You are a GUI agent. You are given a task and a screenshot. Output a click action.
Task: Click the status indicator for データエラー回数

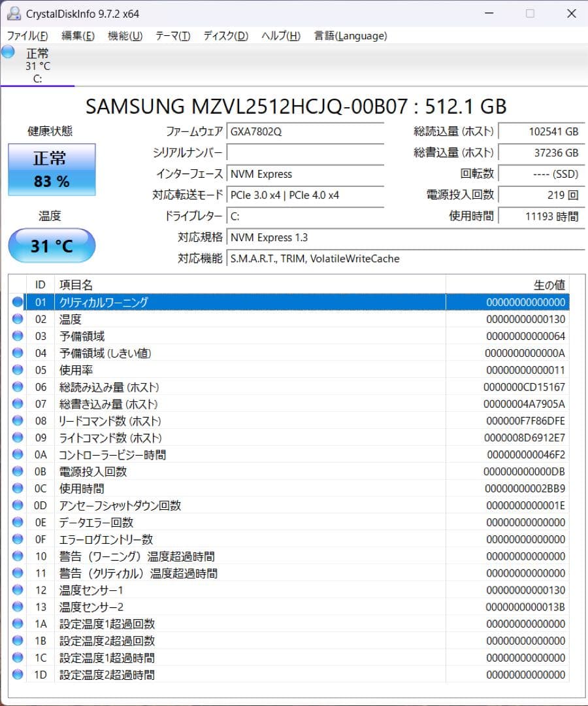pos(16,522)
